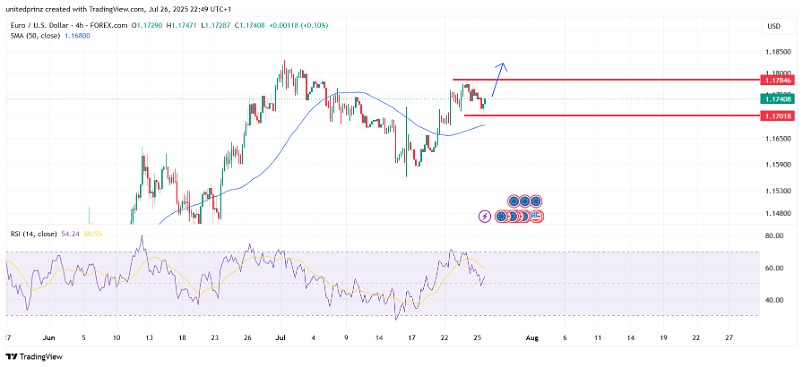Click the 17 date label on time axis
803x367 pixels.
tap(411, 338)
